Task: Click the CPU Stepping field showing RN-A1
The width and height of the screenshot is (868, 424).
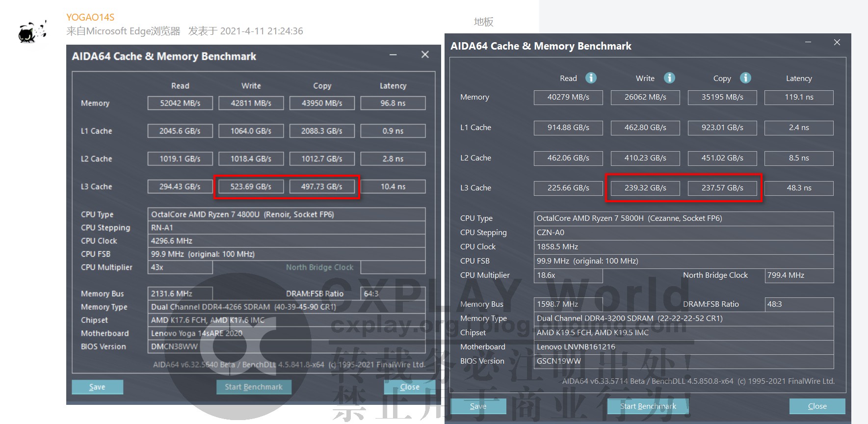Action: (287, 228)
